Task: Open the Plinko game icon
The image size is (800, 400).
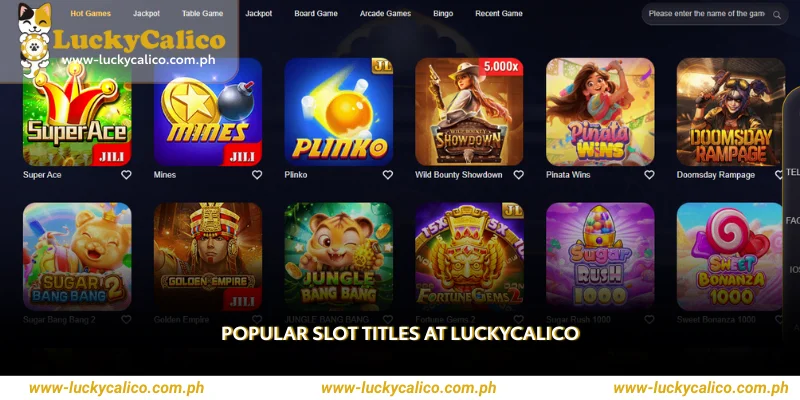Action: point(339,112)
